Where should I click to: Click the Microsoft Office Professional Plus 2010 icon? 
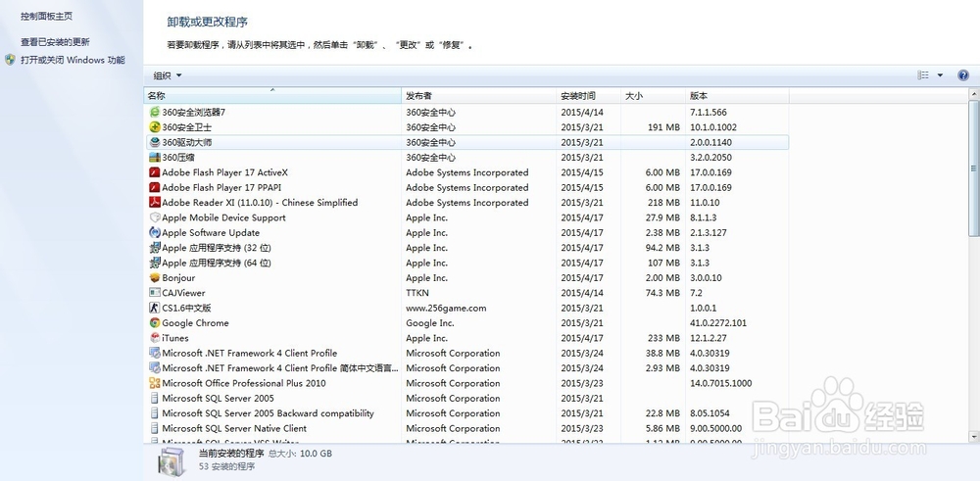click(x=155, y=383)
